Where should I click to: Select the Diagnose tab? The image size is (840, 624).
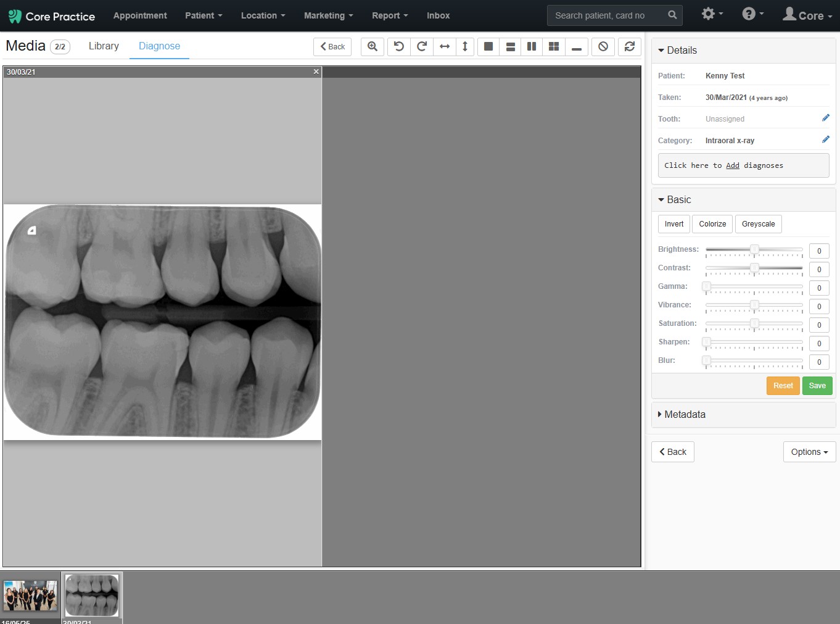tap(159, 46)
